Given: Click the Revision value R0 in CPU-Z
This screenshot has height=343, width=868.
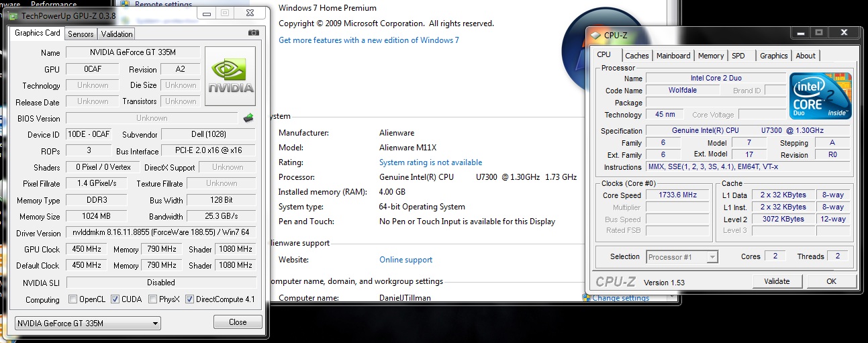Looking at the screenshot, I should (x=832, y=155).
